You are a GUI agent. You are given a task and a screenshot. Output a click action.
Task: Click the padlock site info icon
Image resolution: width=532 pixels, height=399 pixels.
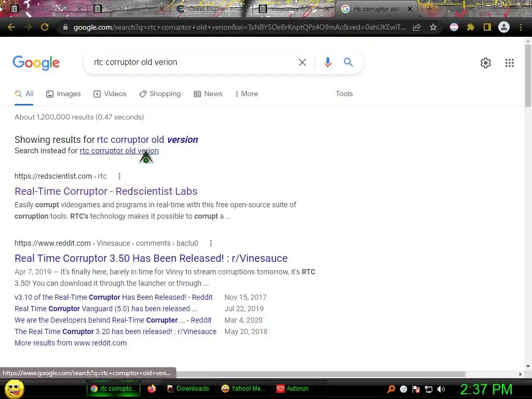click(x=65, y=27)
